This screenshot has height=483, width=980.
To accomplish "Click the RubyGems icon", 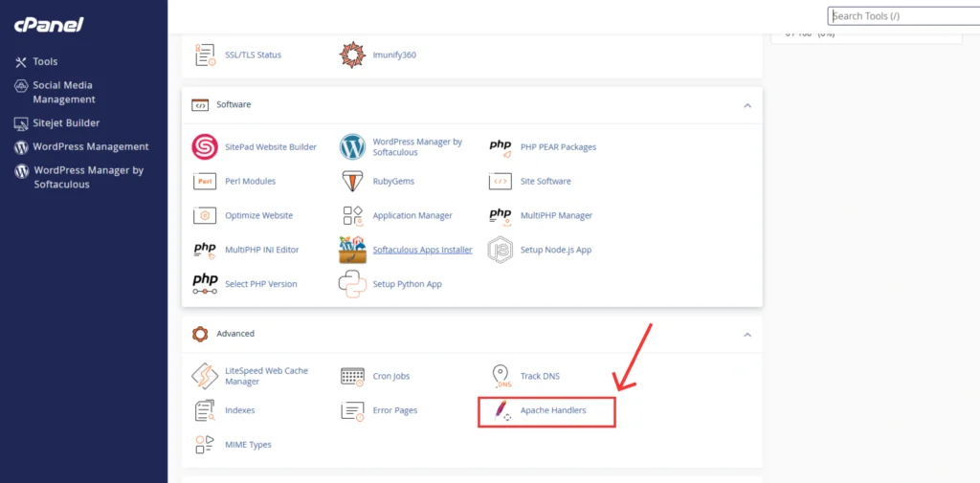I will click(x=352, y=181).
